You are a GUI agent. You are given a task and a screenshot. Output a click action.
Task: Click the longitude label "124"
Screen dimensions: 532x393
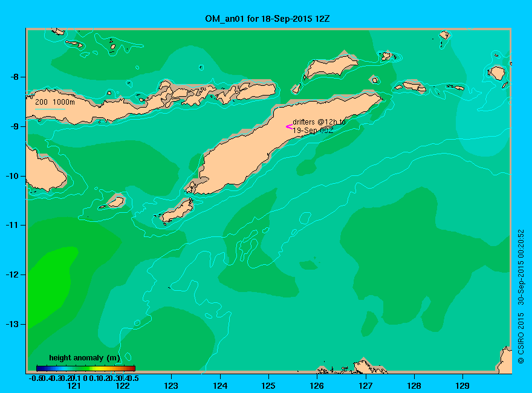click(x=220, y=386)
